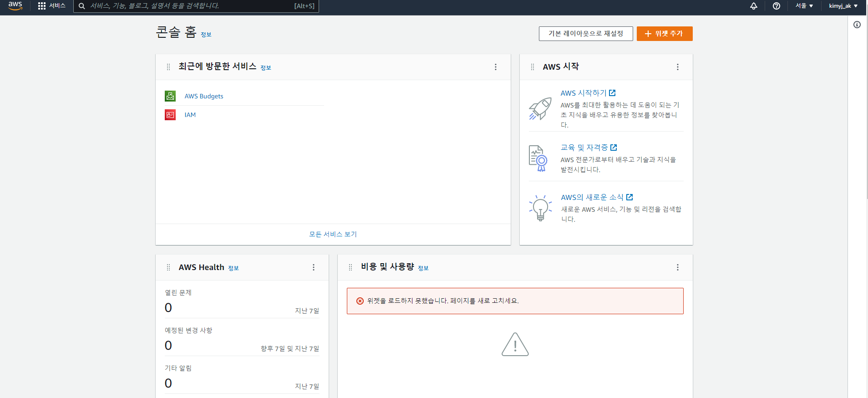868x398 pixels.
Task: Click the search magnifier icon
Action: click(x=82, y=6)
